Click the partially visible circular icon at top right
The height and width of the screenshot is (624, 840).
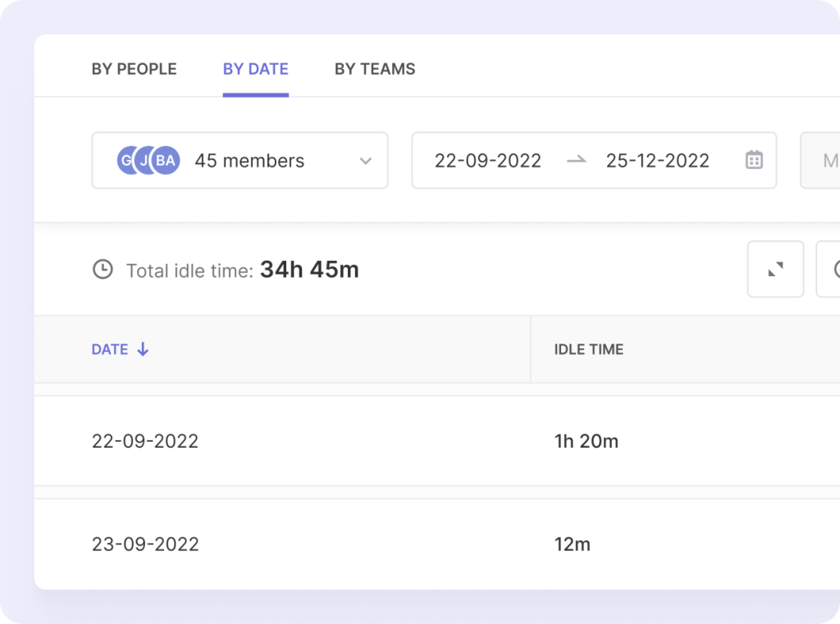[x=833, y=269]
